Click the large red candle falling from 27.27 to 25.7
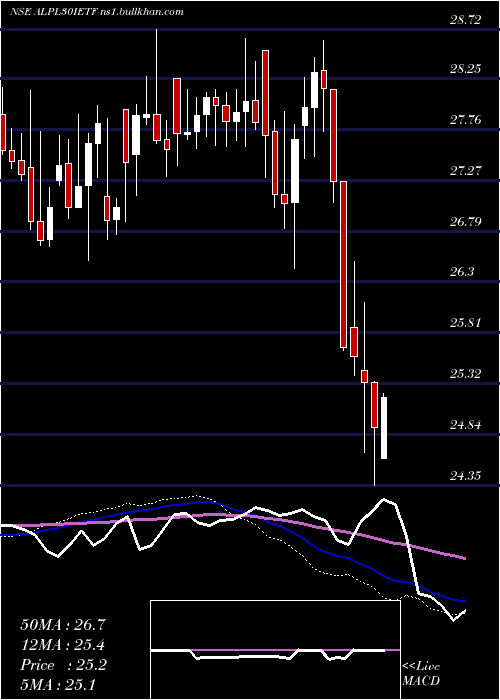 pyautogui.click(x=343, y=264)
